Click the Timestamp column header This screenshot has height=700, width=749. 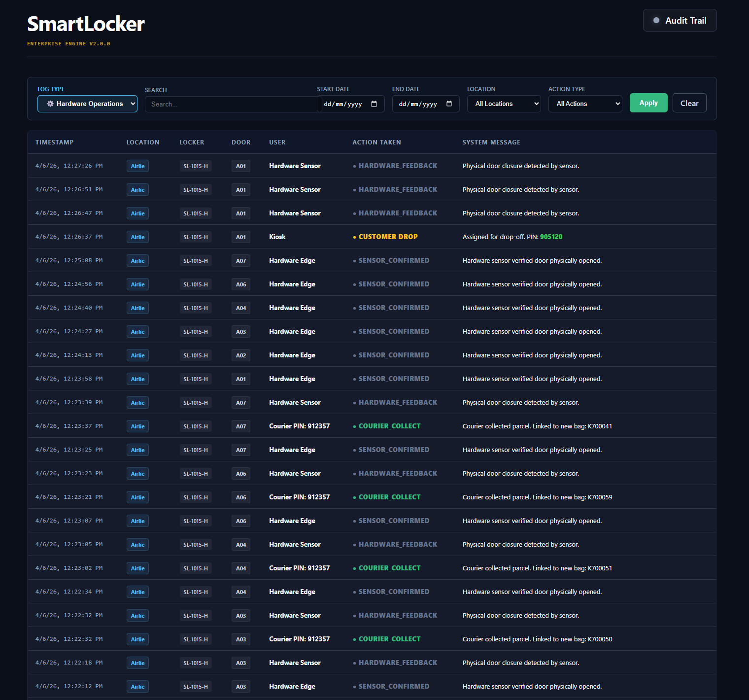pyautogui.click(x=55, y=142)
